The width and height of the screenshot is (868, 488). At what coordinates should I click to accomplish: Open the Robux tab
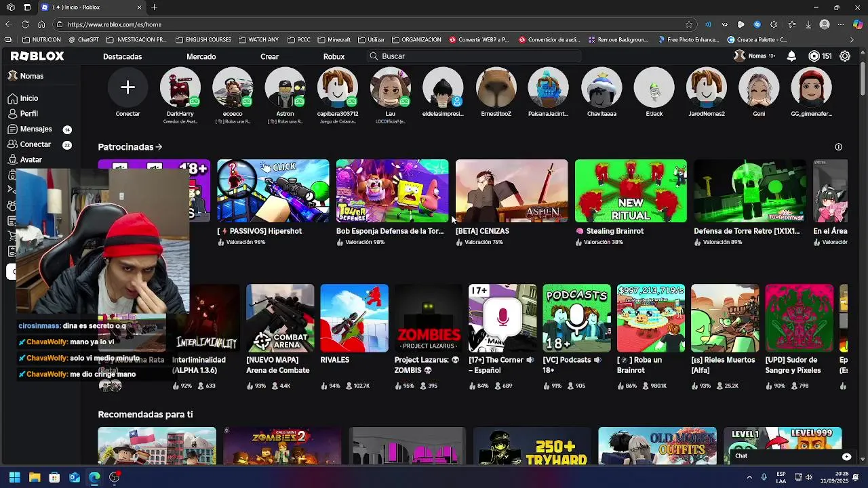[334, 56]
